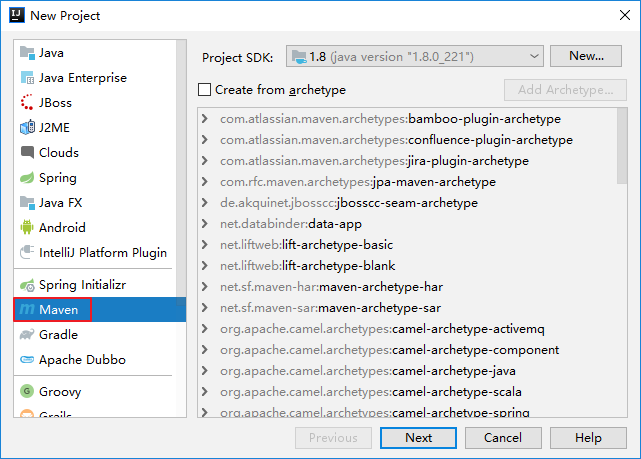
Task: Cancel the New Project dialog
Action: [503, 438]
